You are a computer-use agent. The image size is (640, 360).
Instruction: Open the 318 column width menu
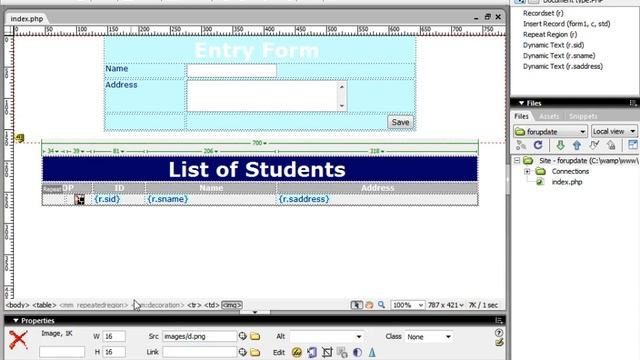point(382,151)
